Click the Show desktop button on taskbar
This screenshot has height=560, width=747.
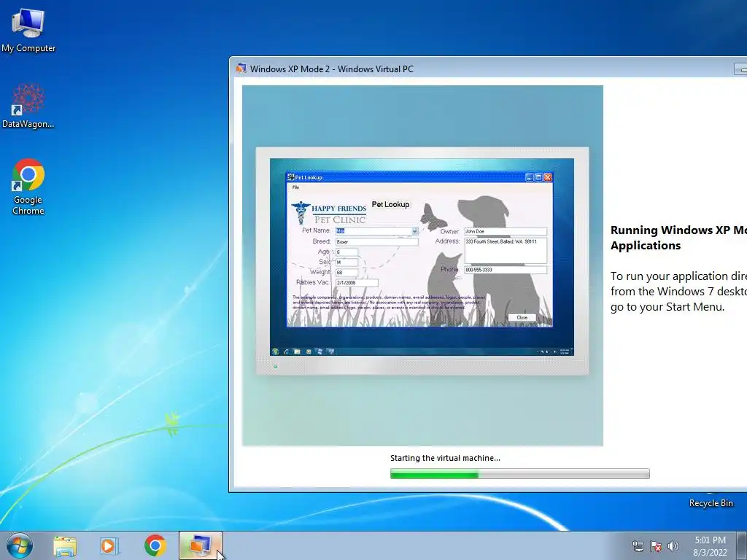click(743, 545)
